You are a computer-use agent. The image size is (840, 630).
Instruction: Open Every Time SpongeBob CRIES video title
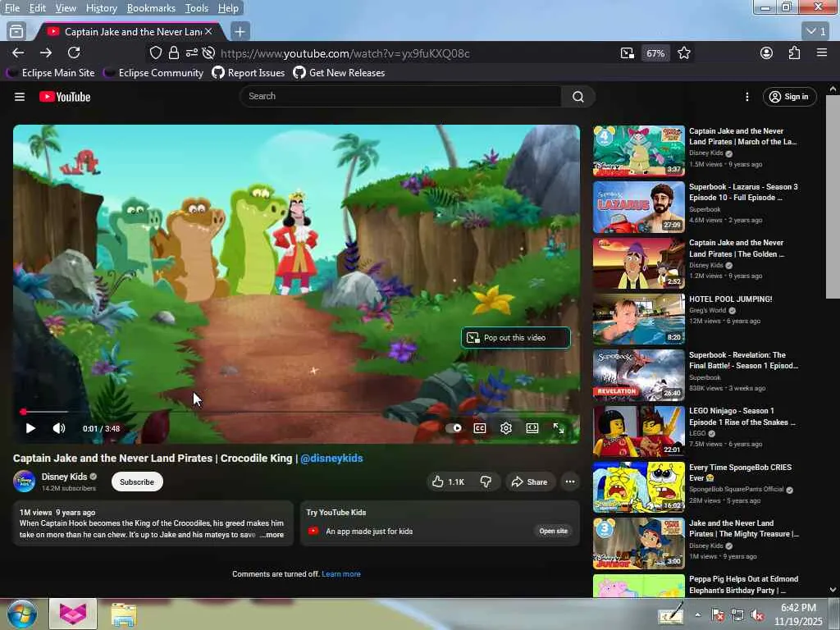(x=740, y=472)
